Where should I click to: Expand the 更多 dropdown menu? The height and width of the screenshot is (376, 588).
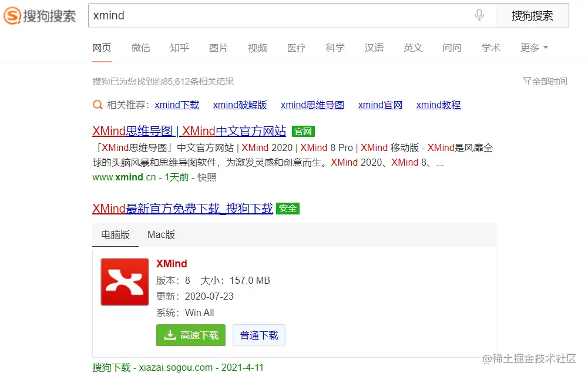(x=534, y=48)
